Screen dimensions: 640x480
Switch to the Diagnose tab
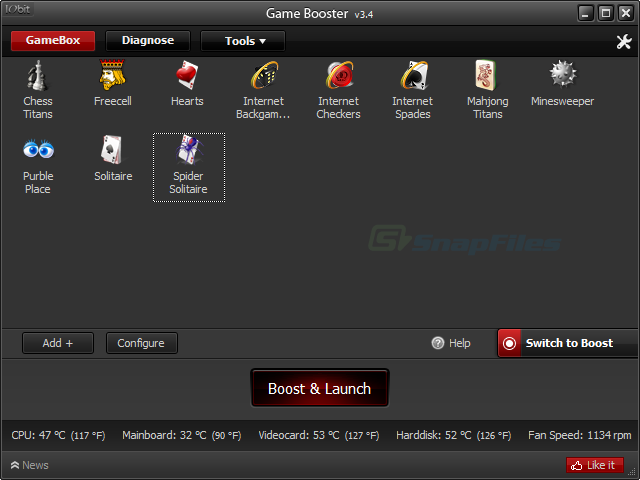[148, 41]
